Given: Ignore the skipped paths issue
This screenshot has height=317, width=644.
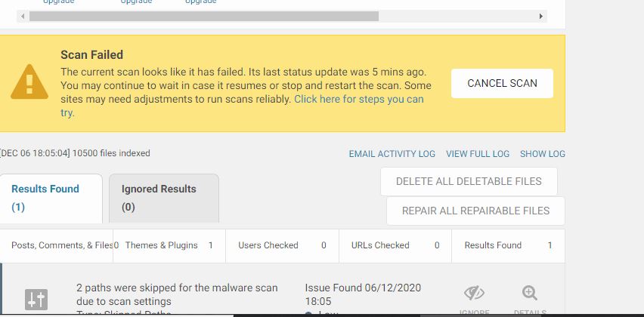Looking at the screenshot, I should coord(474,294).
